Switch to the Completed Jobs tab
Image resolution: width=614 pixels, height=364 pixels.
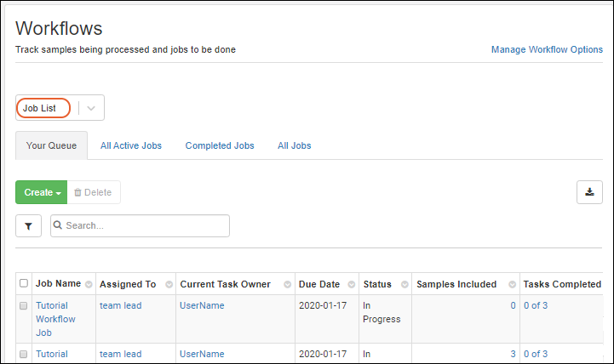click(x=220, y=145)
